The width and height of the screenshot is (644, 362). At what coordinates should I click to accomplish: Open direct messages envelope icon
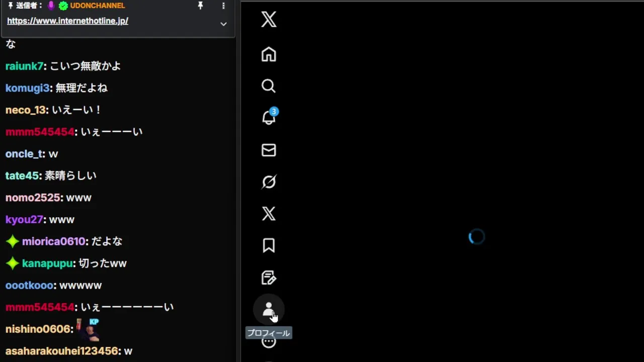coord(269,150)
